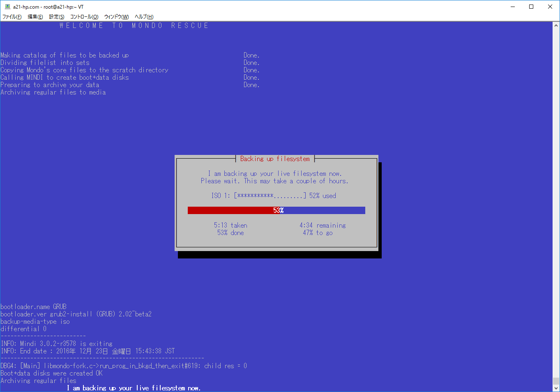The image size is (560, 392).
Task: Click 'differential 0' line
Action: click(x=23, y=329)
